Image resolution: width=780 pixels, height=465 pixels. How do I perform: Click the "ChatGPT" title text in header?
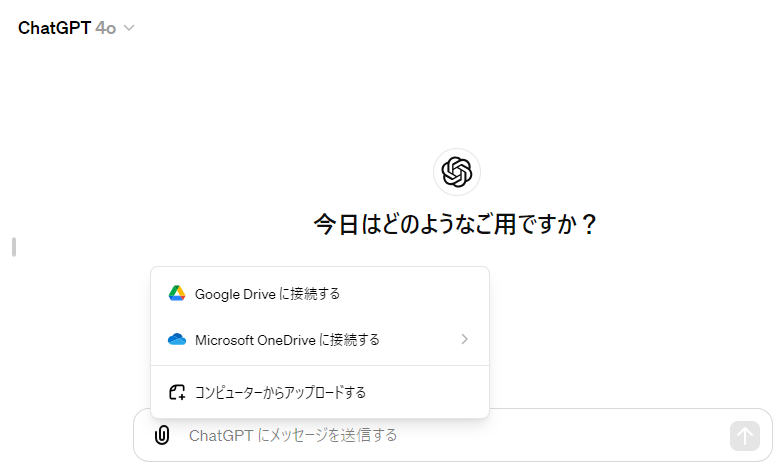pos(54,28)
